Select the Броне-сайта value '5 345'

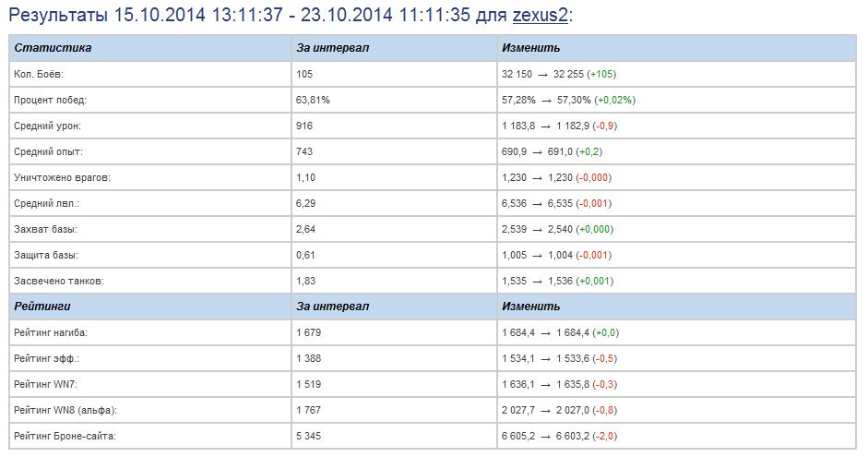(x=308, y=437)
